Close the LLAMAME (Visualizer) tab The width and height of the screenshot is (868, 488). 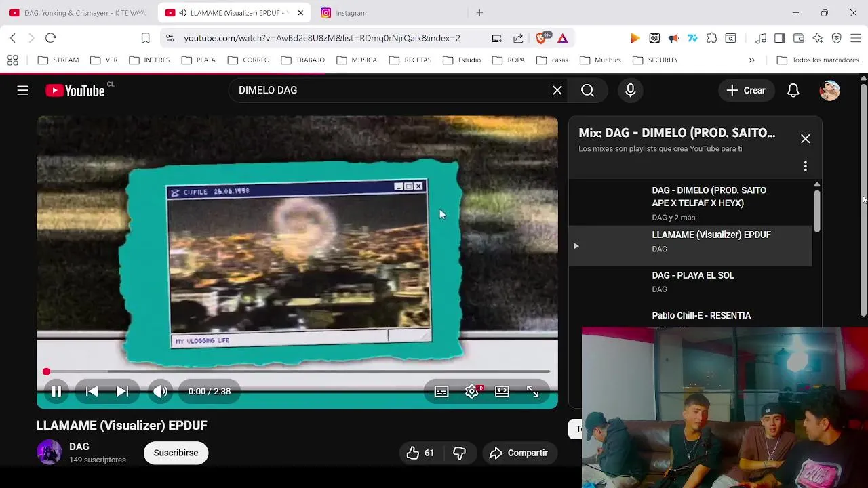pyautogui.click(x=300, y=13)
